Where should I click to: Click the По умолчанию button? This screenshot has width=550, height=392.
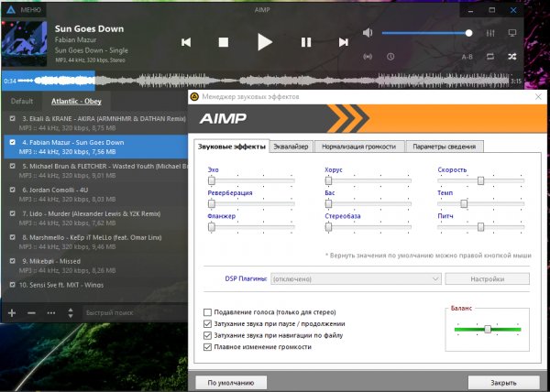point(231,383)
